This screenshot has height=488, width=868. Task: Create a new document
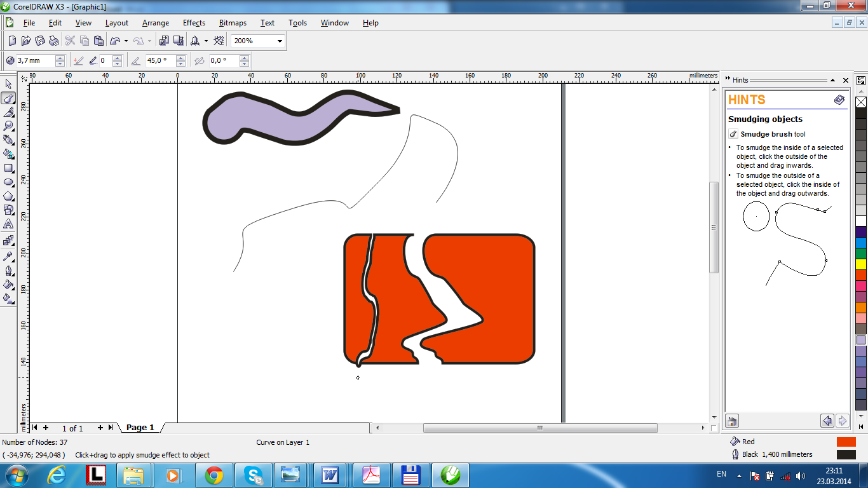click(12, 41)
